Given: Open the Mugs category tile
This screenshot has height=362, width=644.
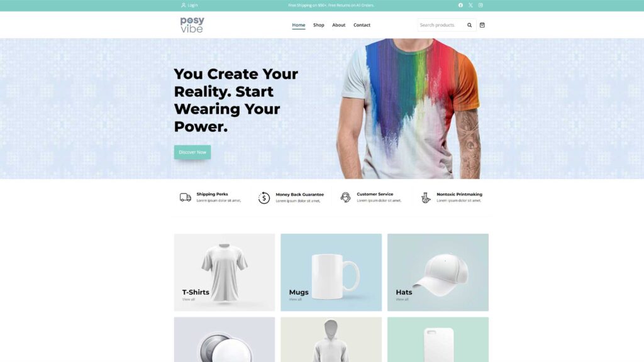Looking at the screenshot, I should click(x=331, y=273).
